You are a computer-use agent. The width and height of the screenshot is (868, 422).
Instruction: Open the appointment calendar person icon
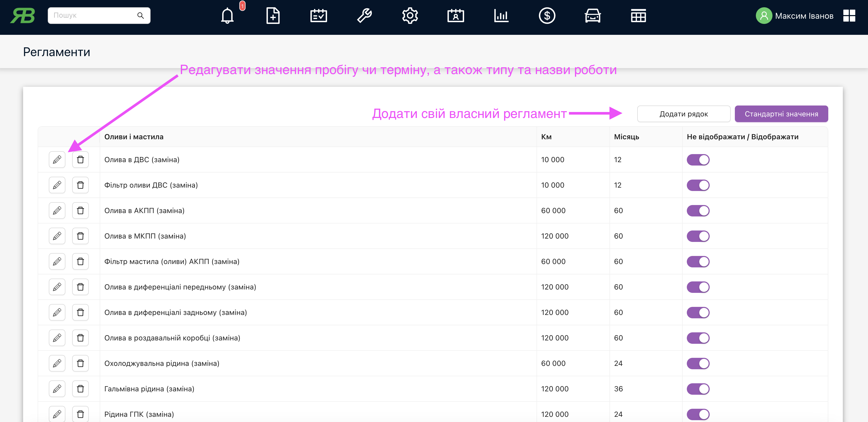tap(456, 16)
